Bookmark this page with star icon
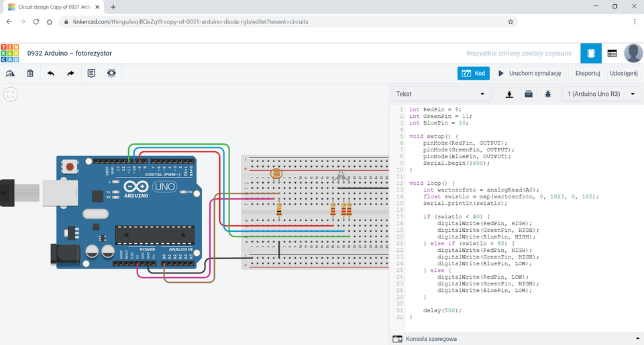The height and width of the screenshot is (345, 644). pos(511,21)
